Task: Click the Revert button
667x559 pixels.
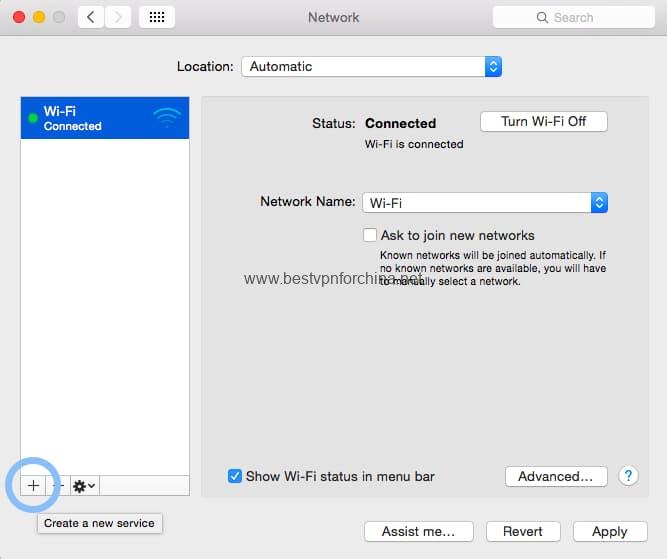Action: click(x=523, y=531)
